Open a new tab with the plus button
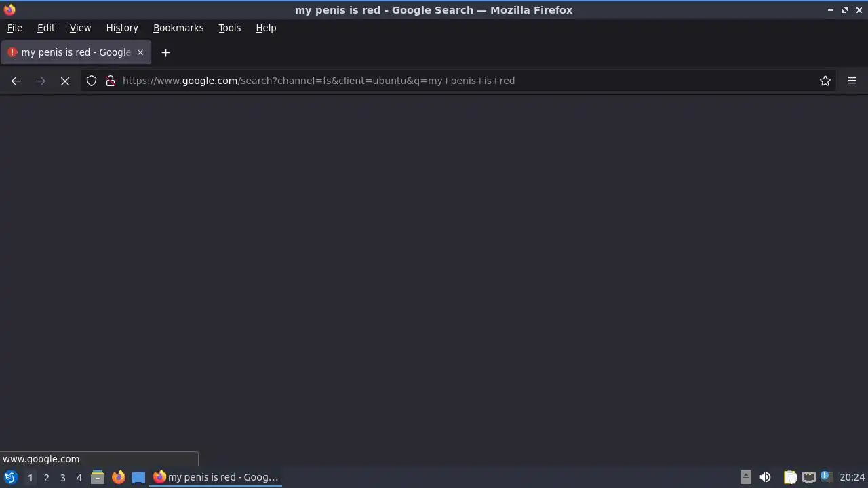 click(x=165, y=52)
